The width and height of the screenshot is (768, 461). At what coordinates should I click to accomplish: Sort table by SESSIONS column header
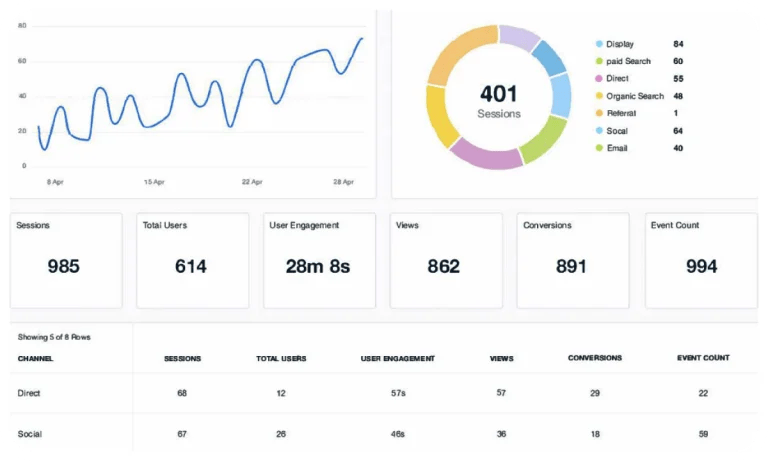click(x=182, y=359)
